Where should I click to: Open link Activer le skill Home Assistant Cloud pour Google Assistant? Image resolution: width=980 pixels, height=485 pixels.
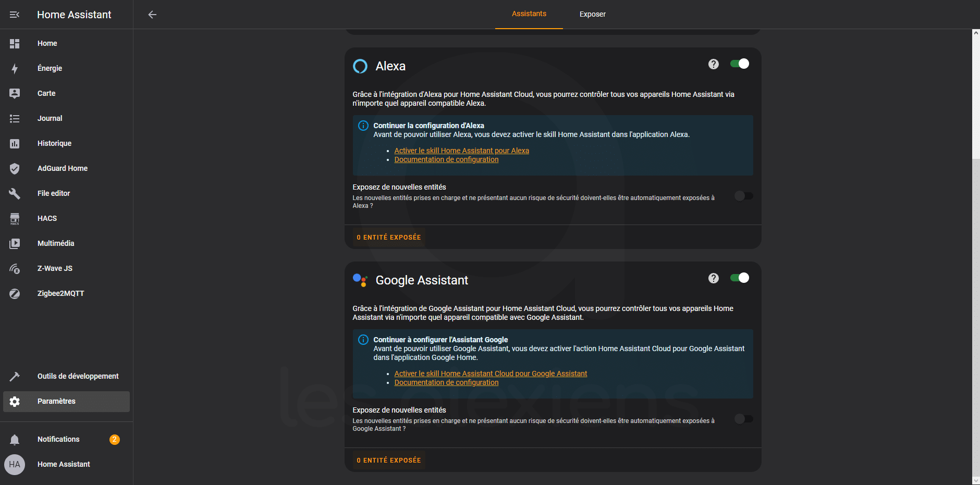tap(491, 374)
